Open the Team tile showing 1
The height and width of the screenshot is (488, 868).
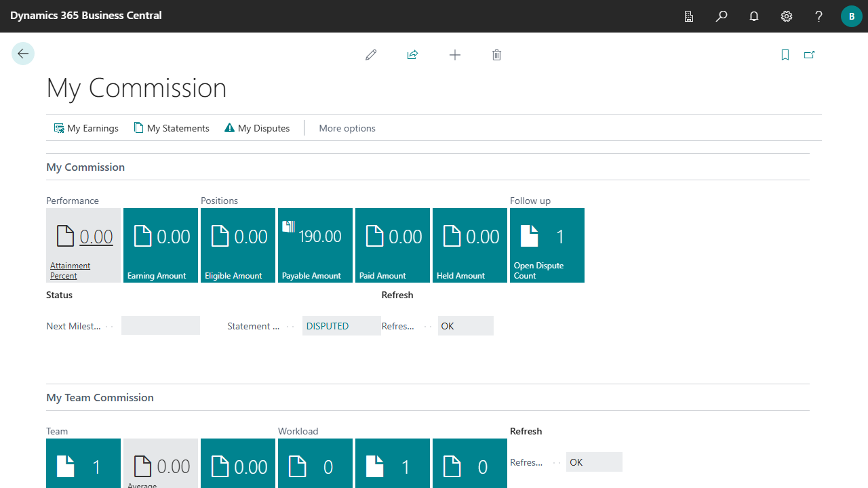click(83, 464)
